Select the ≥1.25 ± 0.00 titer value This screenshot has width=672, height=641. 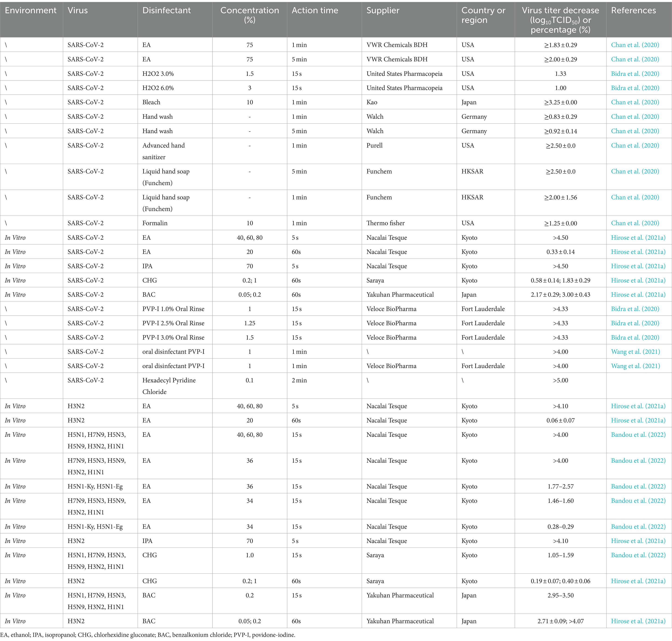point(560,223)
